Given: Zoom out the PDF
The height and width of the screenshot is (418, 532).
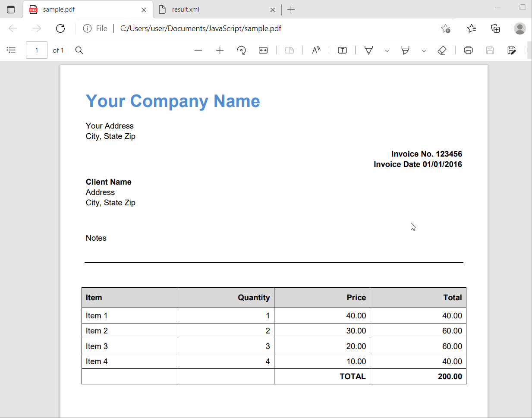Looking at the screenshot, I should [198, 50].
